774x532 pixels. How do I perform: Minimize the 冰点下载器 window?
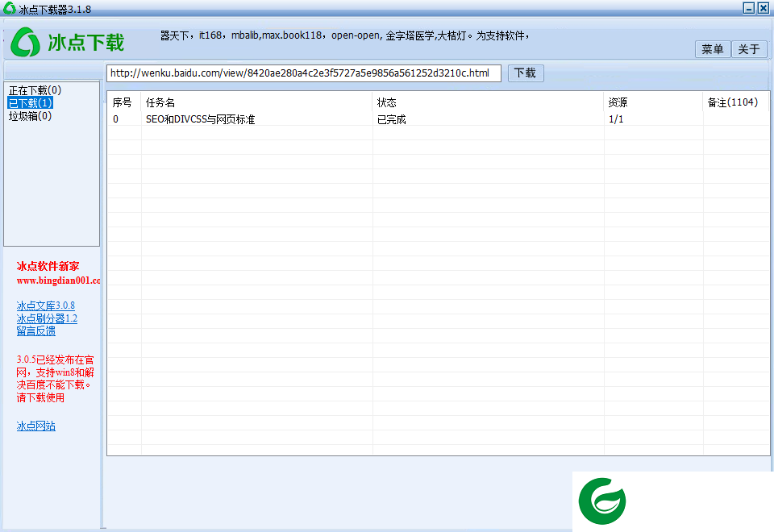pos(749,8)
